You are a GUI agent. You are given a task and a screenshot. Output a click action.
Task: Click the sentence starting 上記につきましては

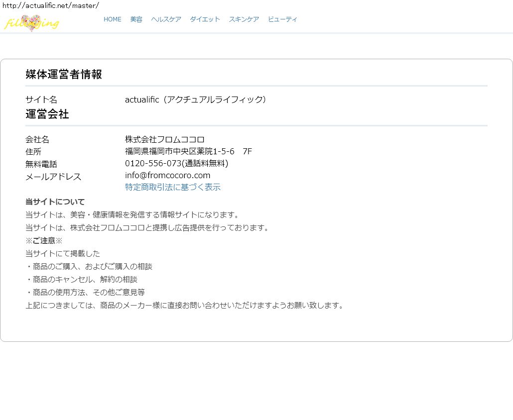pyautogui.click(x=185, y=305)
